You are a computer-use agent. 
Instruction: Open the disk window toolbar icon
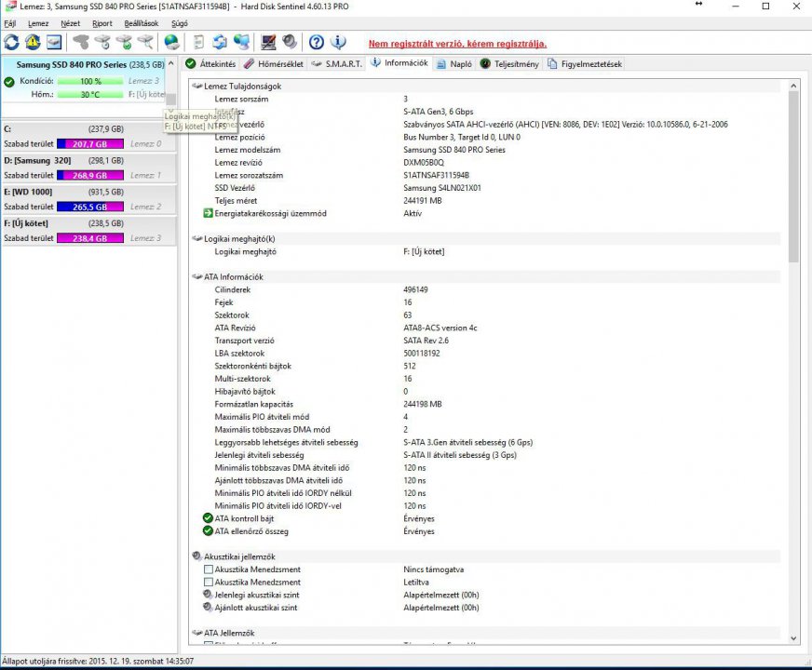coord(54,42)
